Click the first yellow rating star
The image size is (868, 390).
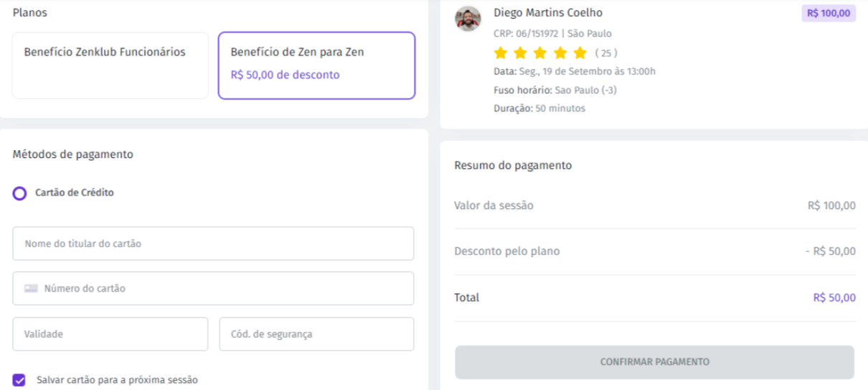tap(501, 52)
